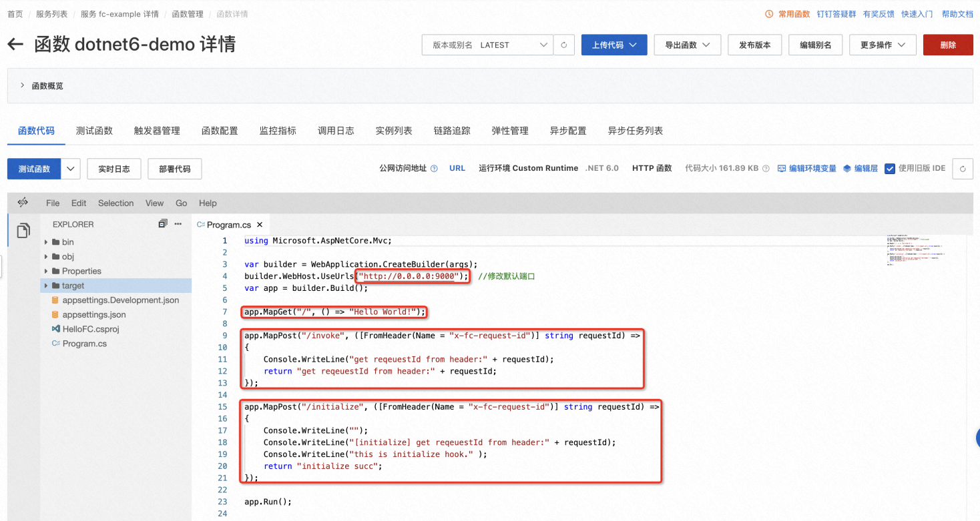Click 函数管理 breadcrumb

187,14
